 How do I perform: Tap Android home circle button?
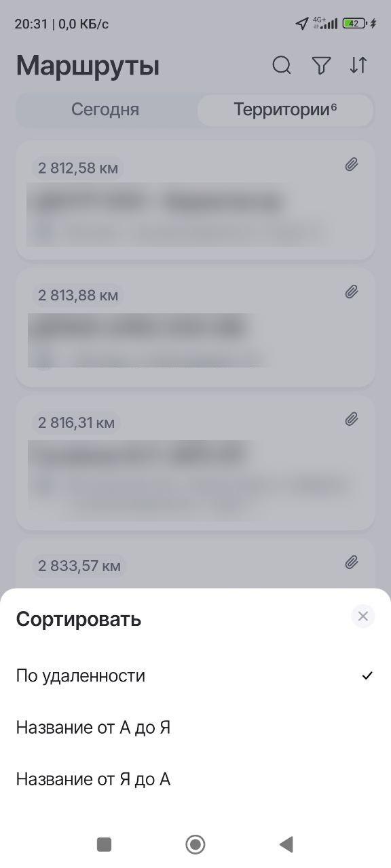point(195,844)
